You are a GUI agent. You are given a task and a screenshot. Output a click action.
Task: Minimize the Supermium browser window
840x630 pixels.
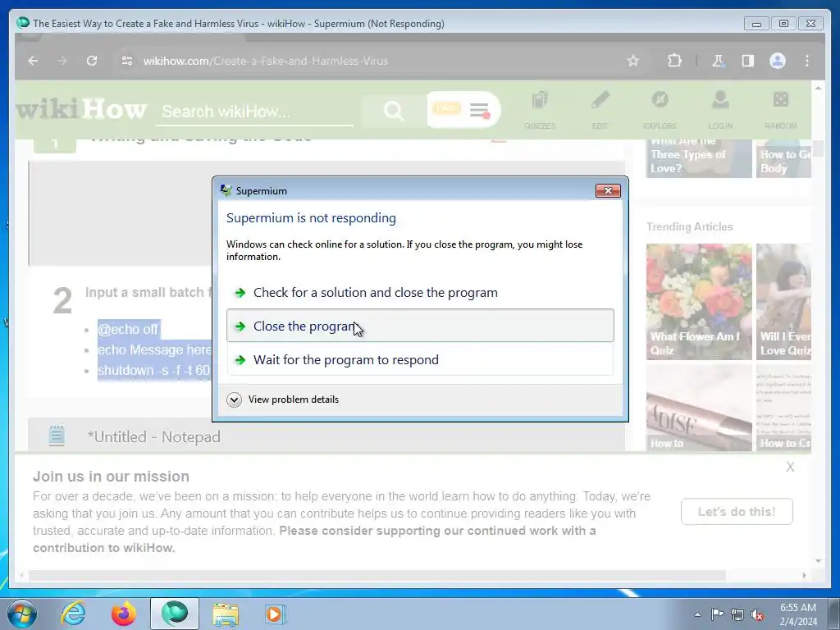[x=756, y=24]
